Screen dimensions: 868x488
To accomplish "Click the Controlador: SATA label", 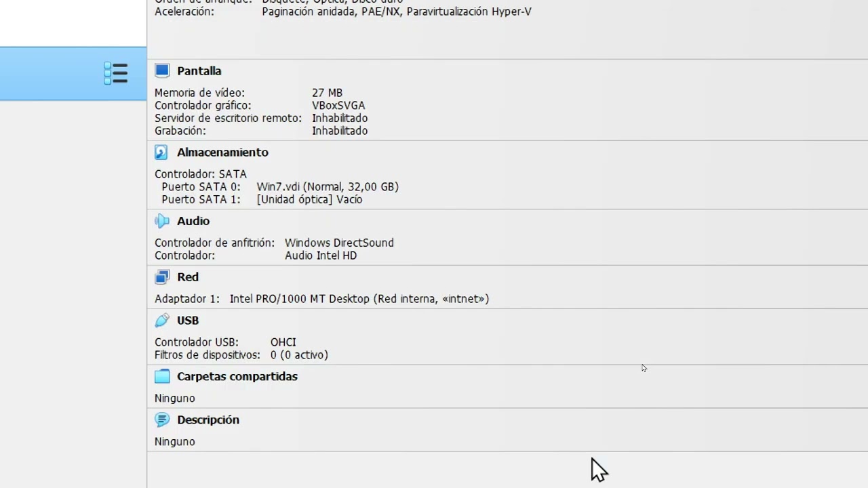I will (x=201, y=174).
